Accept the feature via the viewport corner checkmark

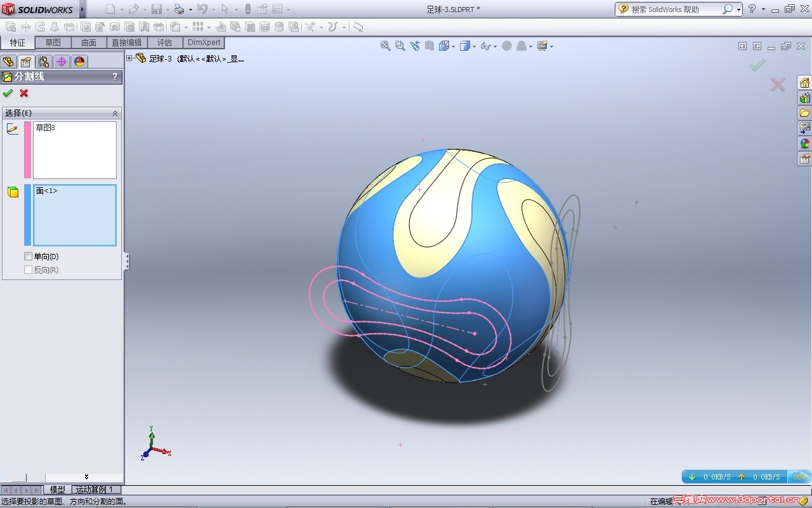(757, 65)
